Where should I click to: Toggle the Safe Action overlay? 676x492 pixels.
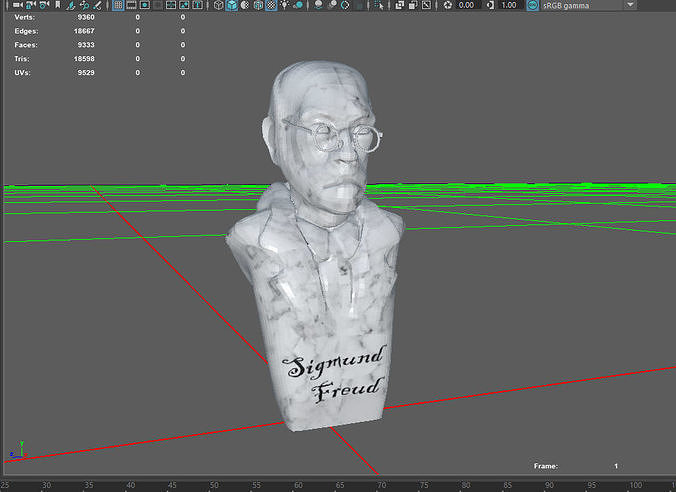coord(184,5)
